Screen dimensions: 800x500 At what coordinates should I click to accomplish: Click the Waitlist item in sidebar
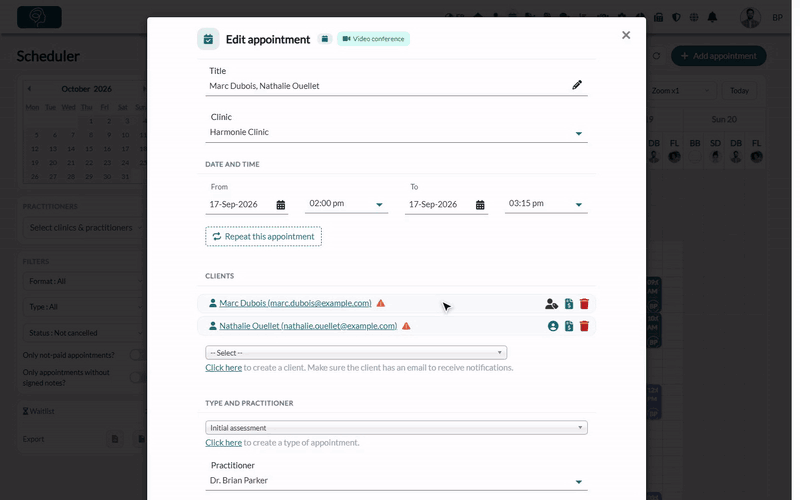(x=39, y=411)
